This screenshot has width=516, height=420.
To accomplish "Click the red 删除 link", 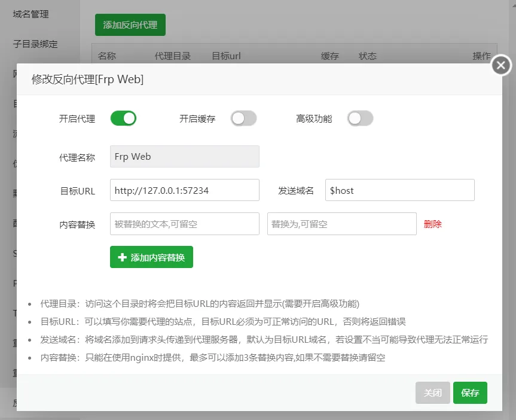I will [432, 224].
